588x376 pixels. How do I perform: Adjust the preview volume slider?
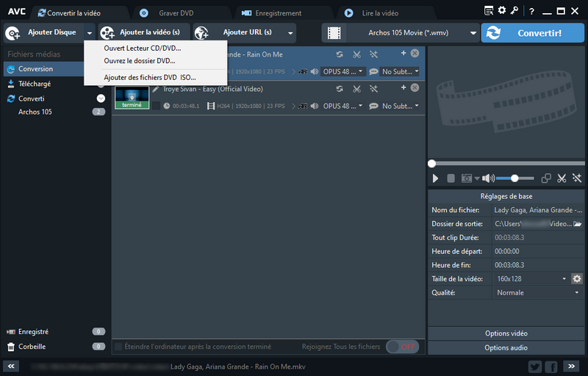click(515, 178)
